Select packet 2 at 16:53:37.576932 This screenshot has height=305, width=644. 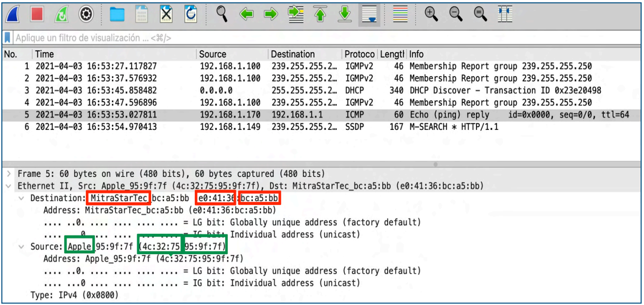[321, 78]
